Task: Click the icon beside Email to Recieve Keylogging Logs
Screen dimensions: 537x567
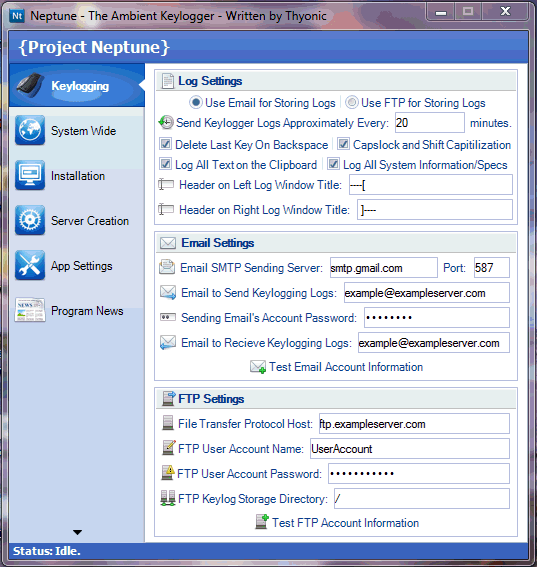Action: [168, 342]
